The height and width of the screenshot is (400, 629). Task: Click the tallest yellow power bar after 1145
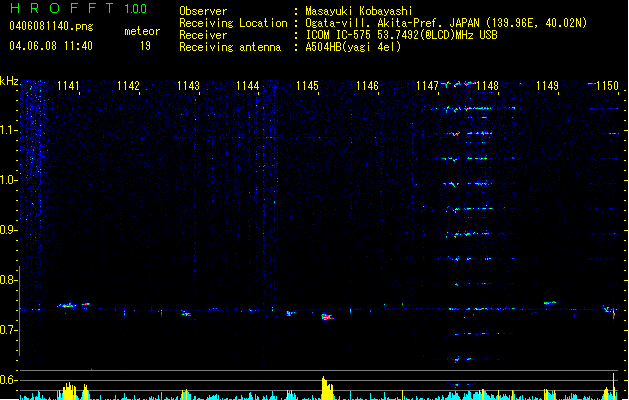327,388
